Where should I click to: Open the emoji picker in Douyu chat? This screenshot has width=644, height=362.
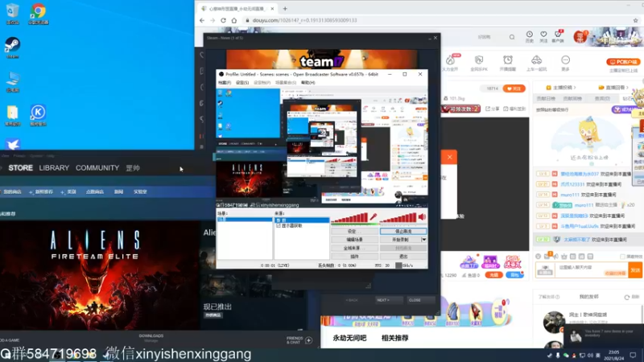[538, 256]
